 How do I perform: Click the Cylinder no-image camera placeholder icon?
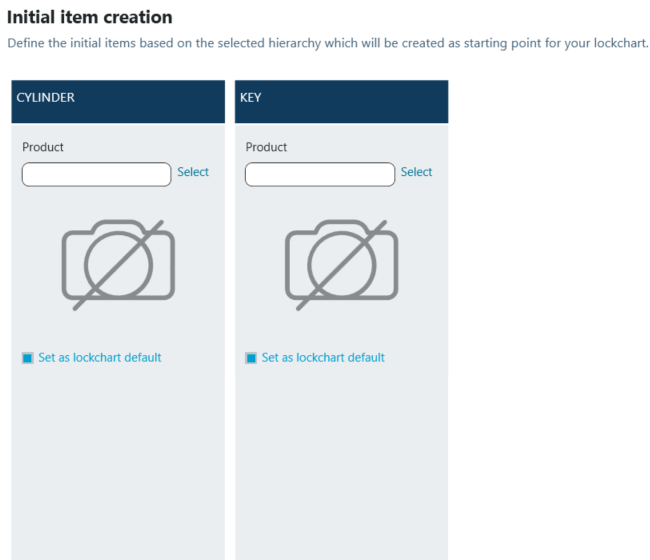point(118,263)
